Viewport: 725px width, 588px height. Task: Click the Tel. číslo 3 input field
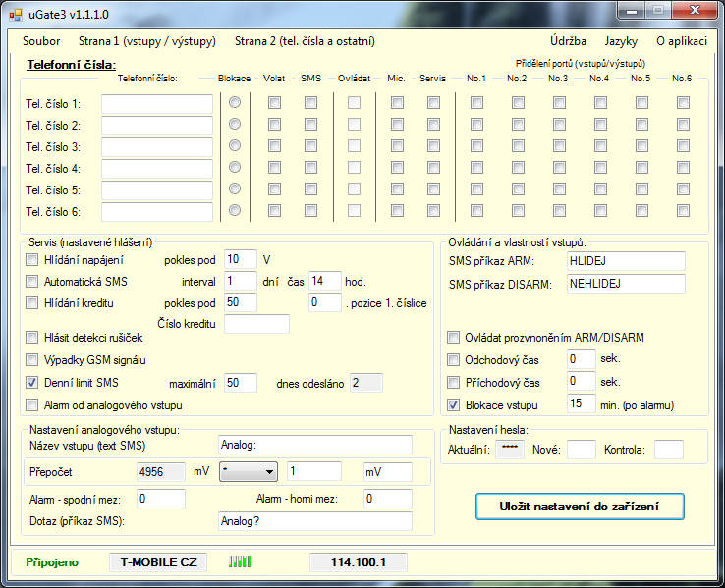pos(157,147)
